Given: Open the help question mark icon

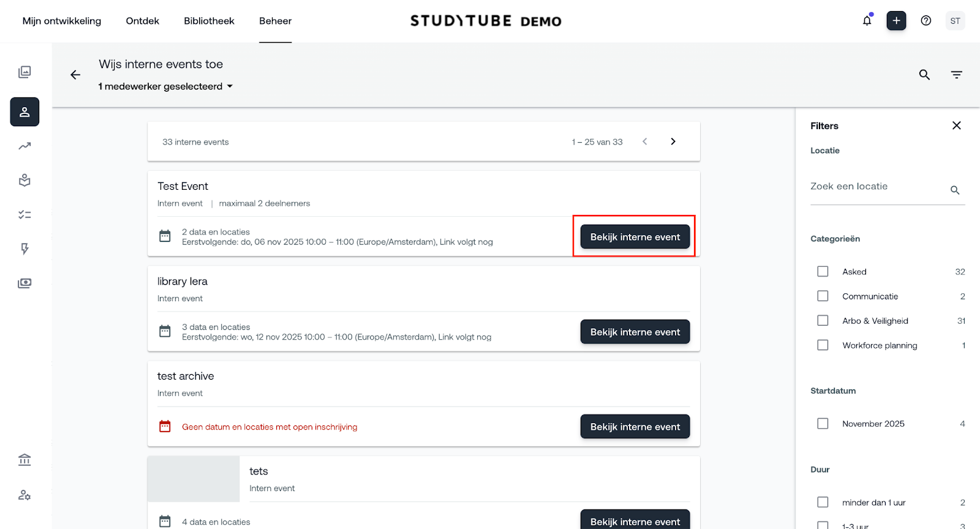Looking at the screenshot, I should pos(925,21).
